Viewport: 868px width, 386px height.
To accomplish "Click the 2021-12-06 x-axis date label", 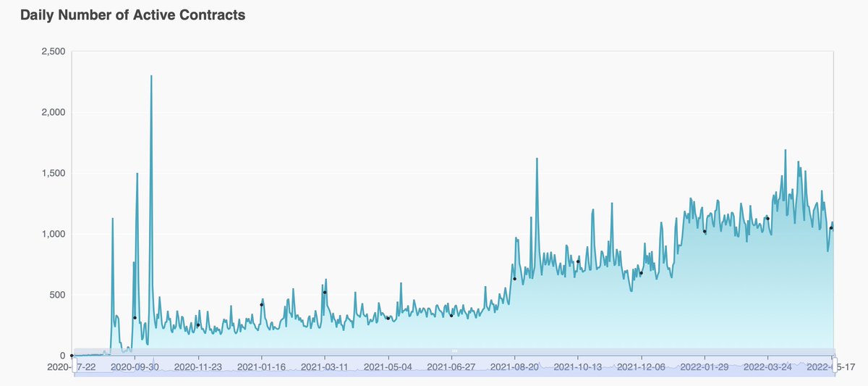I will [642, 367].
